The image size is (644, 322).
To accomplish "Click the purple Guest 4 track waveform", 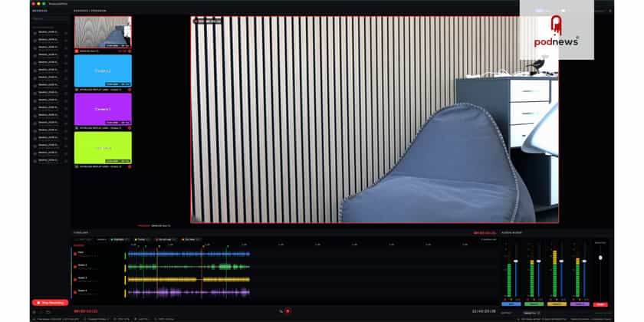I will pyautogui.click(x=189, y=292).
